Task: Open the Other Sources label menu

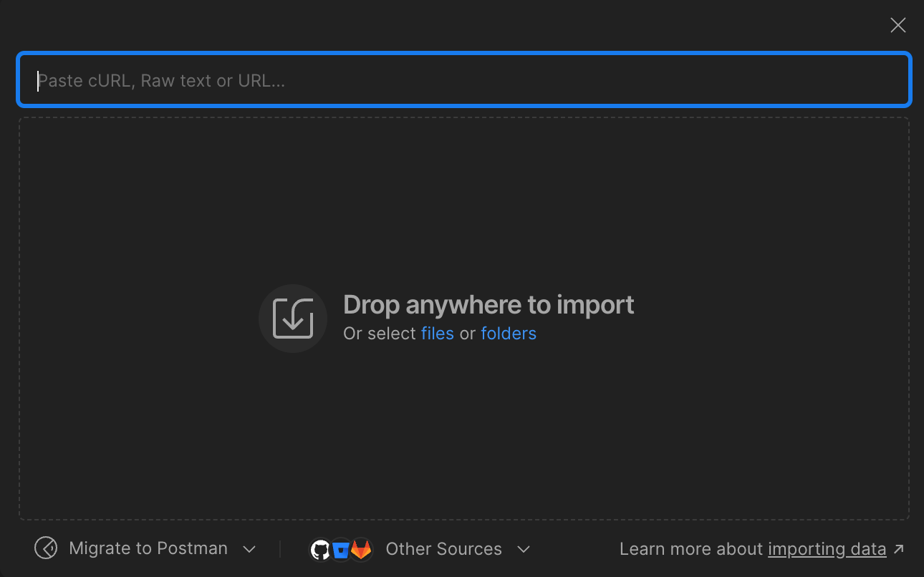Action: tap(443, 549)
